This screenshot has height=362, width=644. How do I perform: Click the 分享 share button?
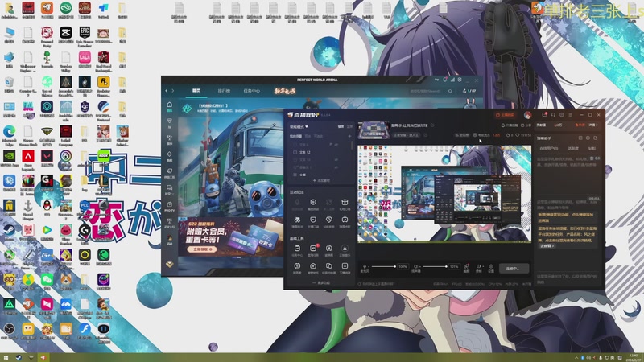[526, 125]
